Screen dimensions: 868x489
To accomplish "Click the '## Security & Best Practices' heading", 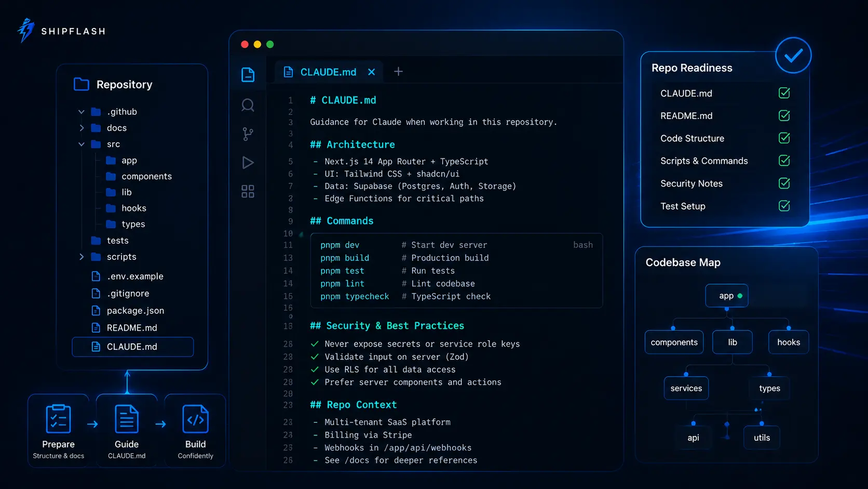I will point(387,326).
